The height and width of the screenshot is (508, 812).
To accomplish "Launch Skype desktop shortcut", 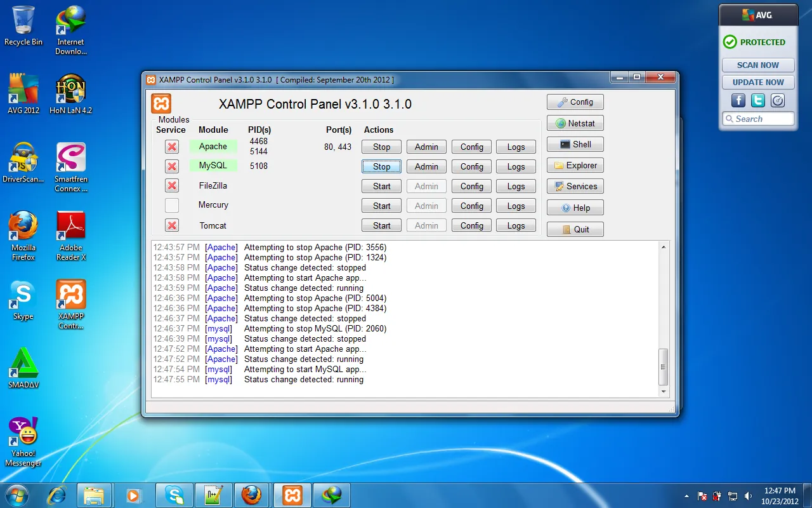I will [x=23, y=300].
